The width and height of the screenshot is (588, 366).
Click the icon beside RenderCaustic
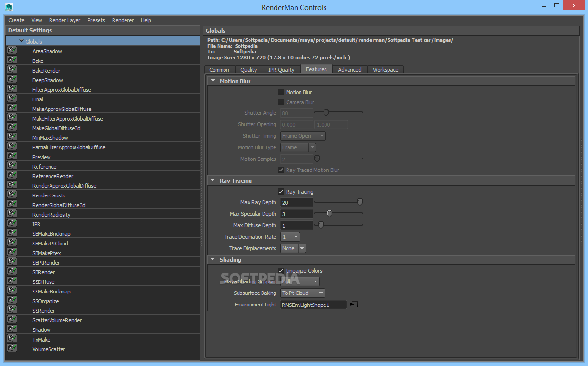tap(12, 195)
